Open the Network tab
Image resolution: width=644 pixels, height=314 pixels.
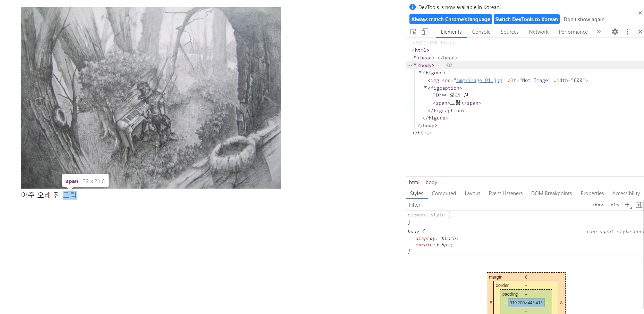click(539, 32)
